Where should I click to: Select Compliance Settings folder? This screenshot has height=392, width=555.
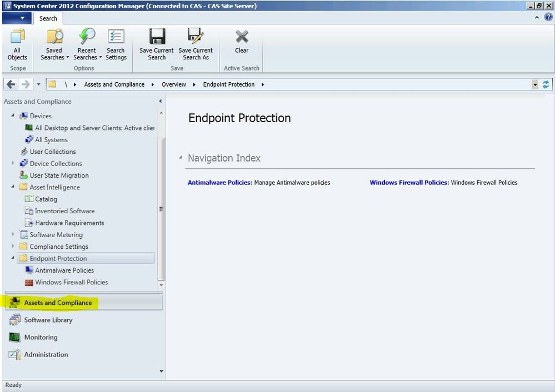(x=54, y=247)
